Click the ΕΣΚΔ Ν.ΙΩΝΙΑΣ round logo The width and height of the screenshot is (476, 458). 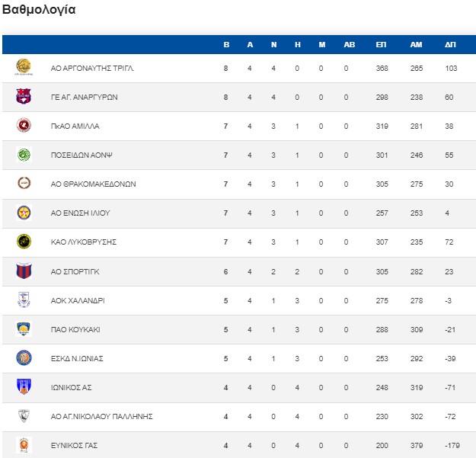(24, 357)
